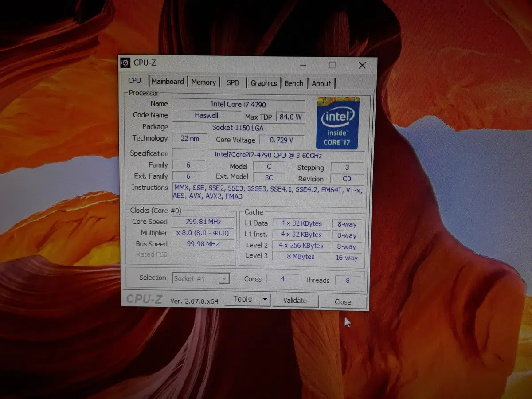Click the CPU-Z title bar app icon
532x399 pixels.
pos(125,63)
